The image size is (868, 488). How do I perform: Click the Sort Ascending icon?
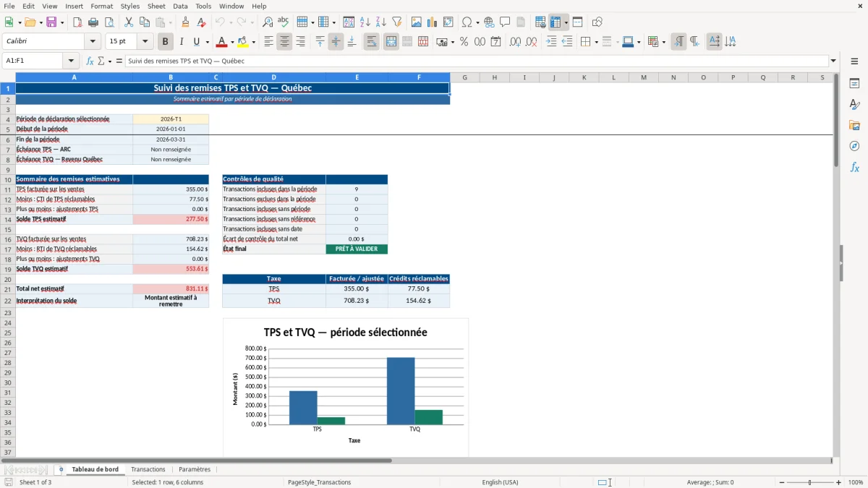pos(365,22)
